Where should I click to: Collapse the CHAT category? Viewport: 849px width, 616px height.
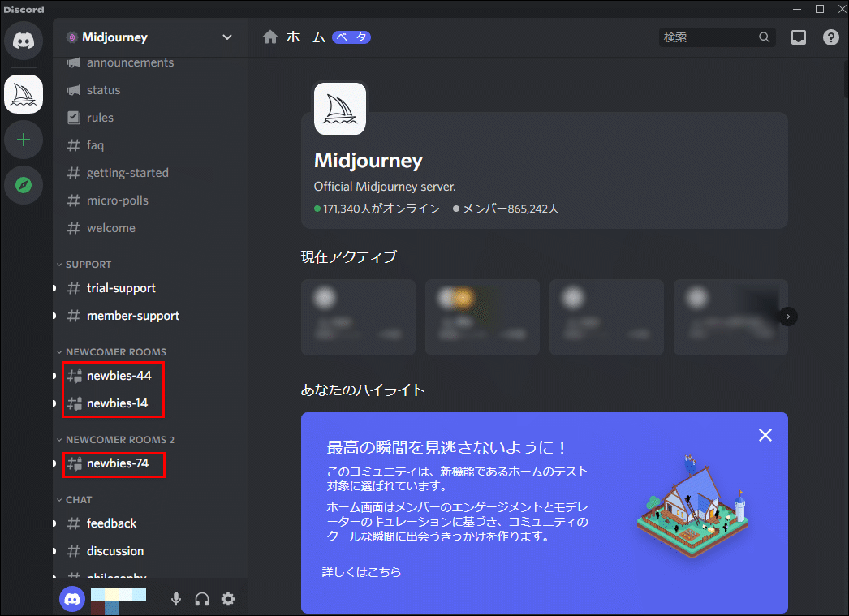click(74, 500)
